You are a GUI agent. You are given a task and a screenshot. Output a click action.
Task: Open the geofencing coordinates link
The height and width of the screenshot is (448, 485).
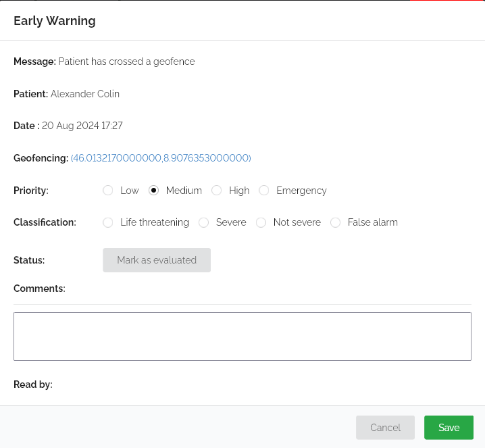tap(161, 158)
